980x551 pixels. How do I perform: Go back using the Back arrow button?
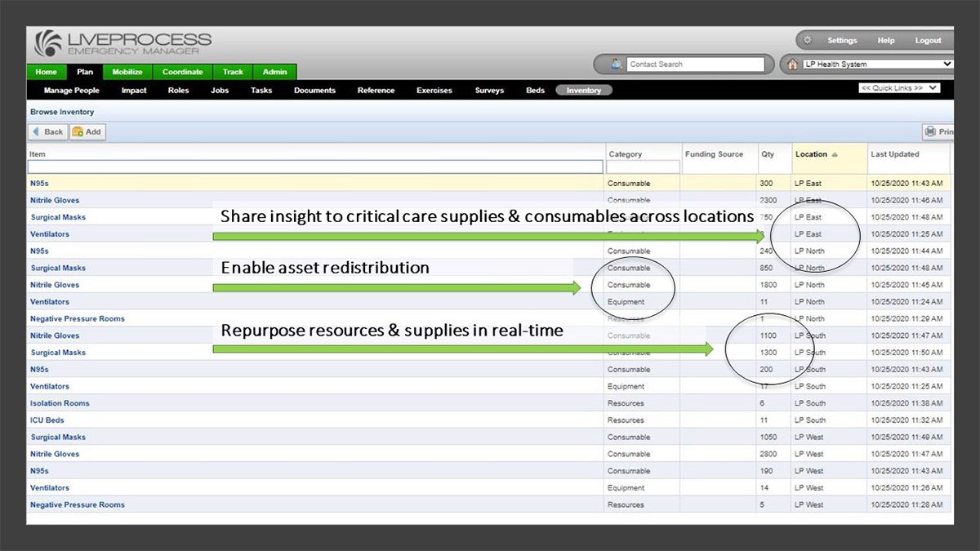47,131
